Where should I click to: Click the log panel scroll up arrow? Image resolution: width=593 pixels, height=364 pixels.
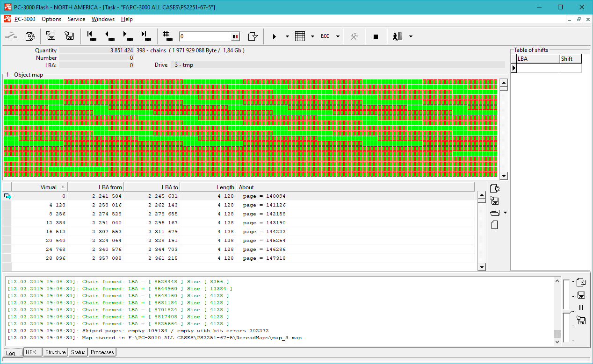pyautogui.click(x=557, y=281)
